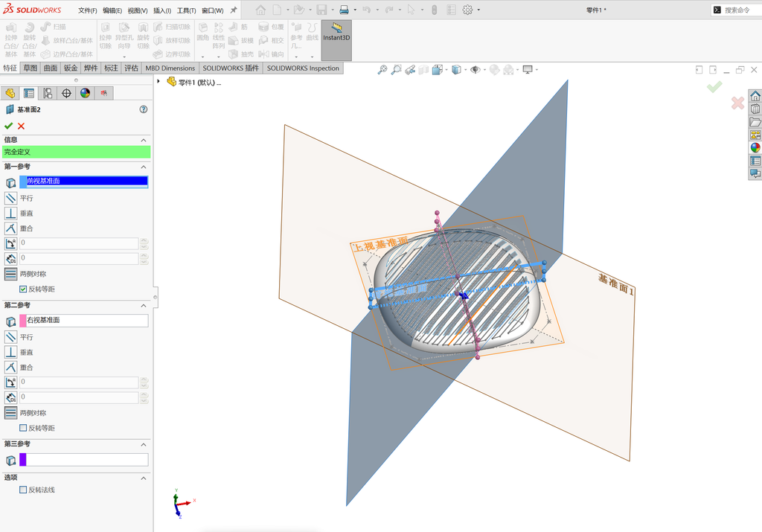Select 垂直 constraint for first reference
762x532 pixels.
pyautogui.click(x=10, y=214)
